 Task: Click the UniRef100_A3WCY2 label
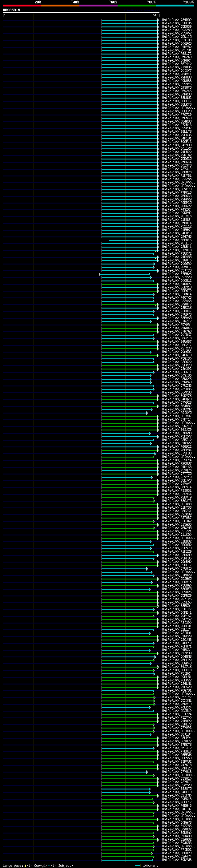176,253
